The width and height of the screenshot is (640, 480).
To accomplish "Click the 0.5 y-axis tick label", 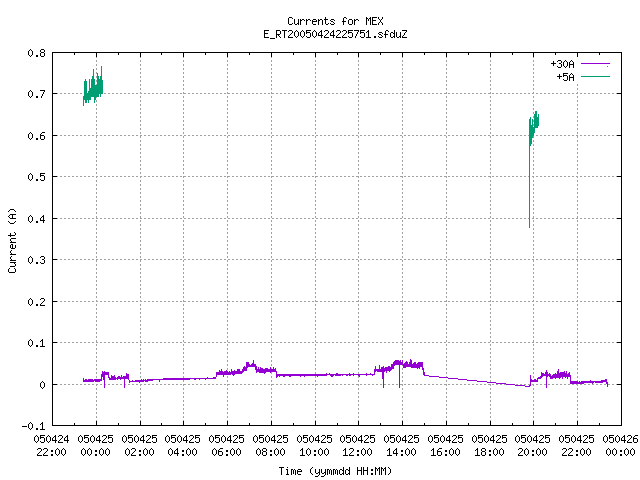I will [x=36, y=177].
